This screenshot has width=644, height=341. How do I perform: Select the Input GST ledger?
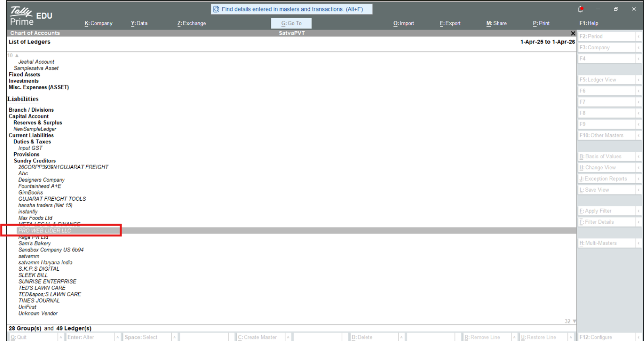click(x=30, y=148)
